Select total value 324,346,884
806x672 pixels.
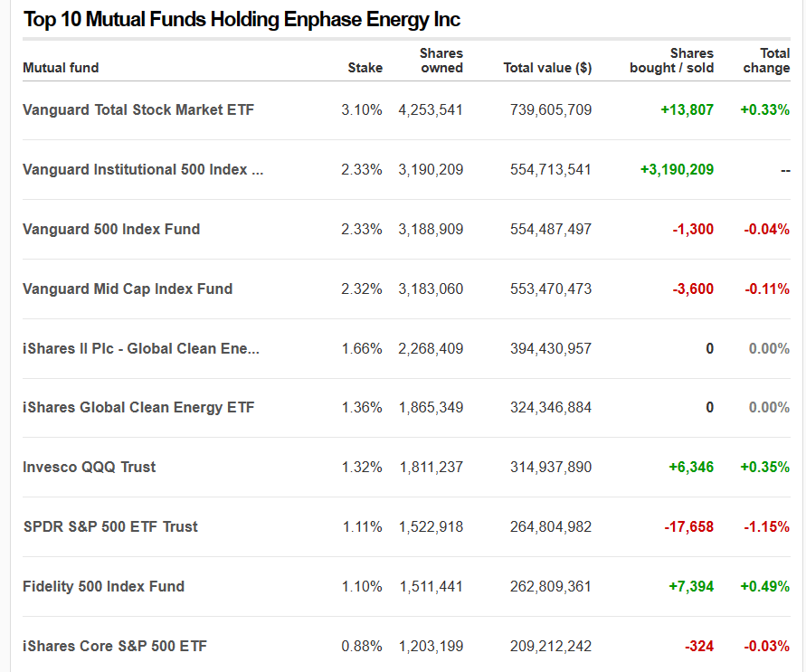coord(551,407)
